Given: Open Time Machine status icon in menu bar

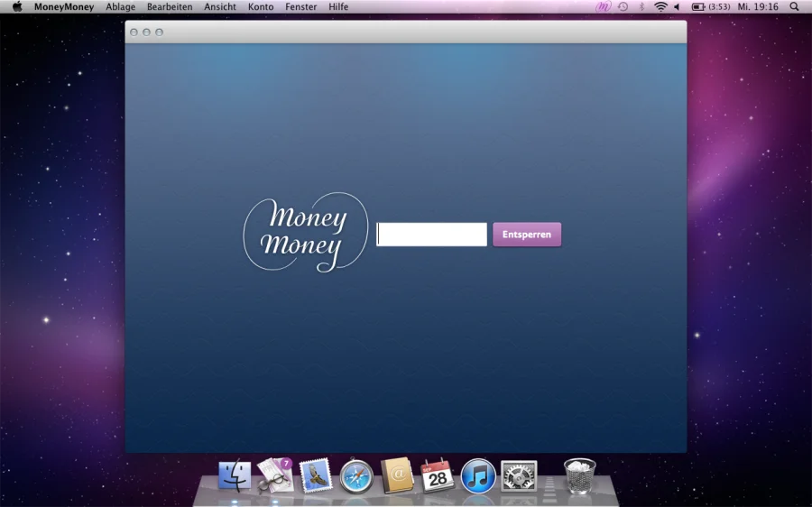Looking at the screenshot, I should click(623, 6).
